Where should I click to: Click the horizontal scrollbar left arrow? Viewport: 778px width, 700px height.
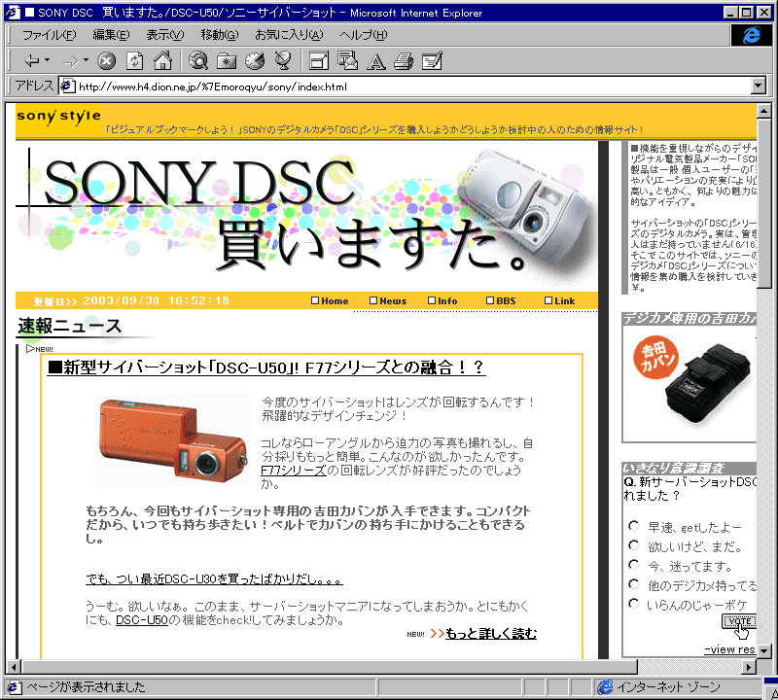(14, 667)
